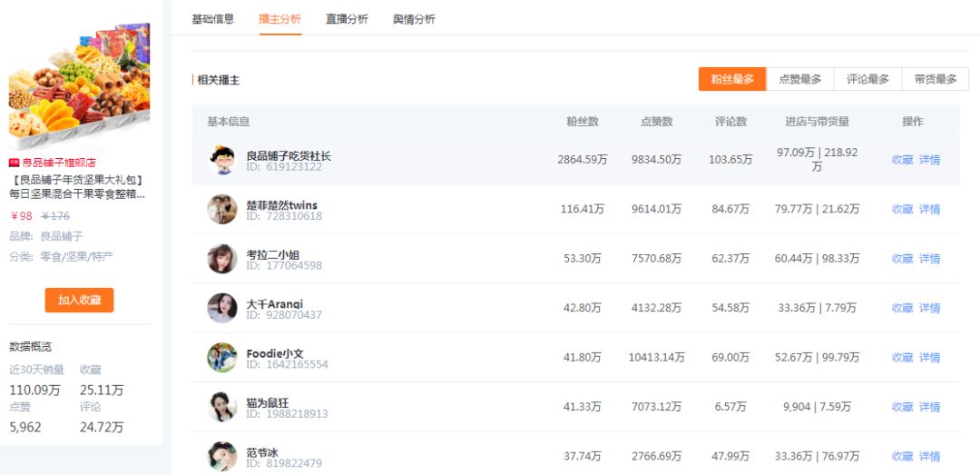Switch to 直播分析 tab
980x475 pixels.
347,19
